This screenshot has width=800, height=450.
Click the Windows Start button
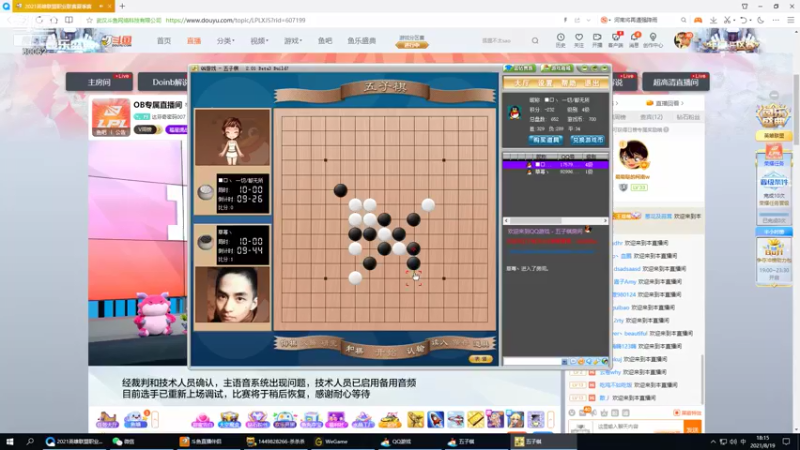click(x=10, y=442)
